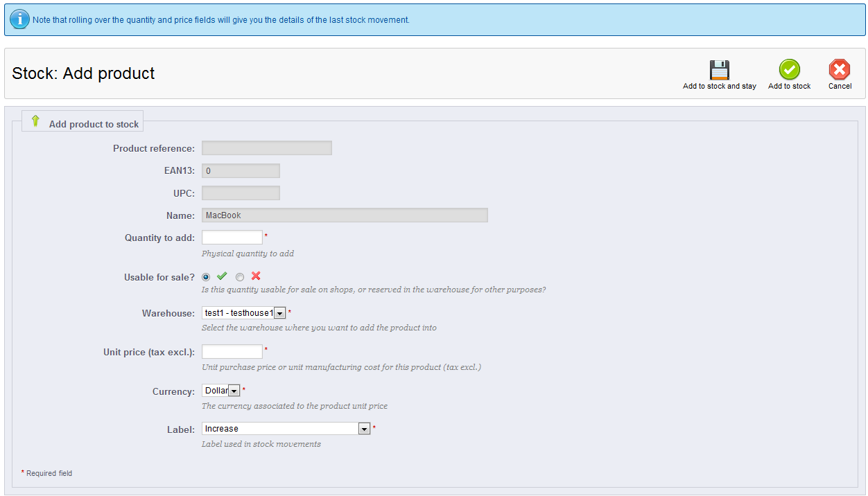The image size is (868, 496).
Task: Select the No radio for usable for sale
Action: tap(240, 277)
